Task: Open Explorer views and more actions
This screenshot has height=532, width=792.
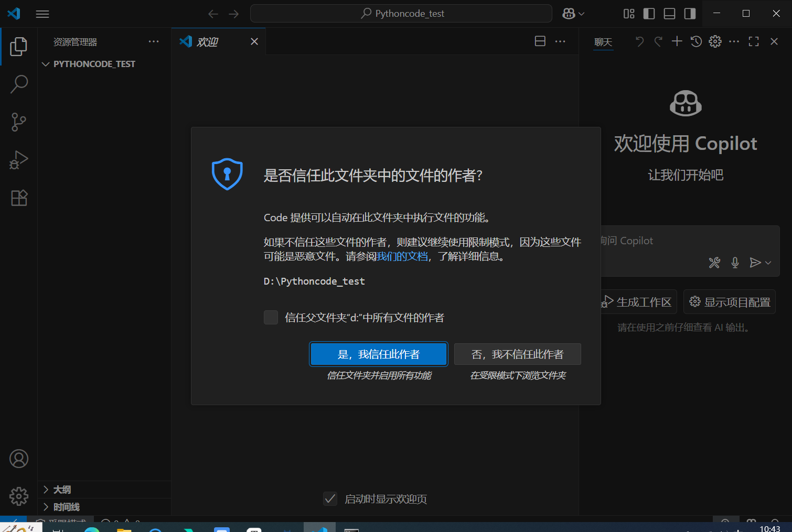Action: point(154,41)
